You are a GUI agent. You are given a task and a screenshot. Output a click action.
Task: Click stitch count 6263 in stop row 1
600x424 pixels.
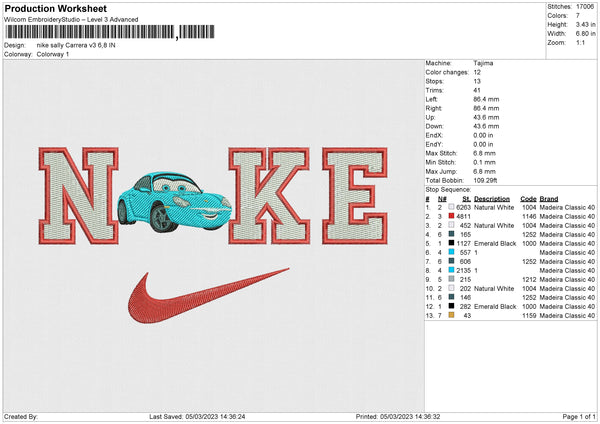[x=463, y=207]
